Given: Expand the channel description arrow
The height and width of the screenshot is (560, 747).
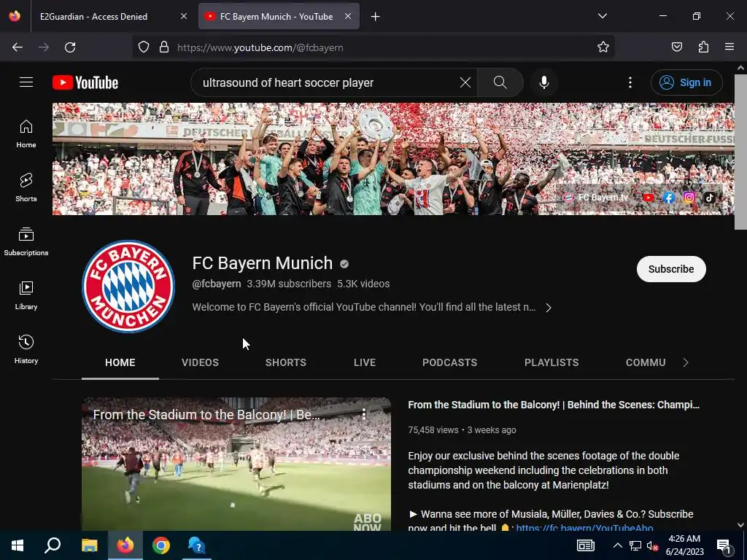Looking at the screenshot, I should pyautogui.click(x=549, y=308).
